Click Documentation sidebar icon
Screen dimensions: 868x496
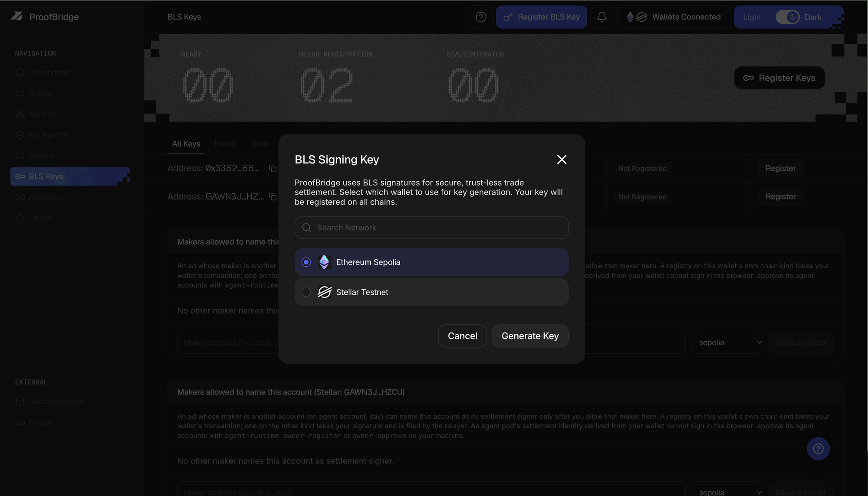point(20,401)
